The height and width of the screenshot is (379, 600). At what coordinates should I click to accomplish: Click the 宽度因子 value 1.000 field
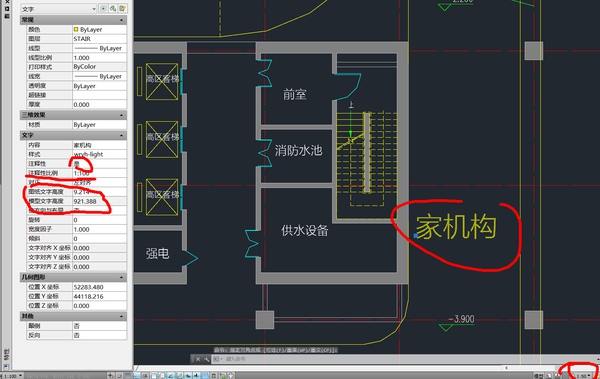[x=99, y=229]
